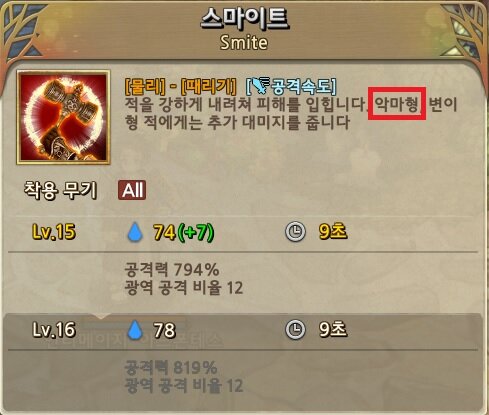Click the Smite hammer skill icon

63,117
